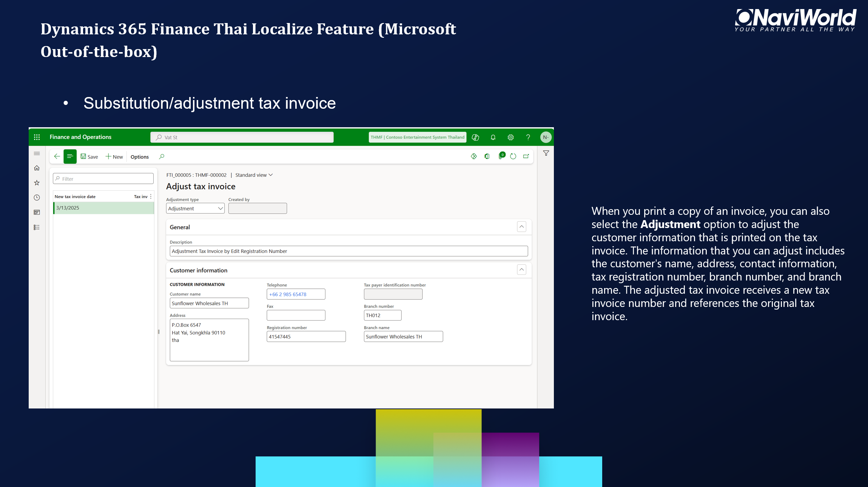Click the list pane splitter handle
868x487 pixels.
[159, 332]
